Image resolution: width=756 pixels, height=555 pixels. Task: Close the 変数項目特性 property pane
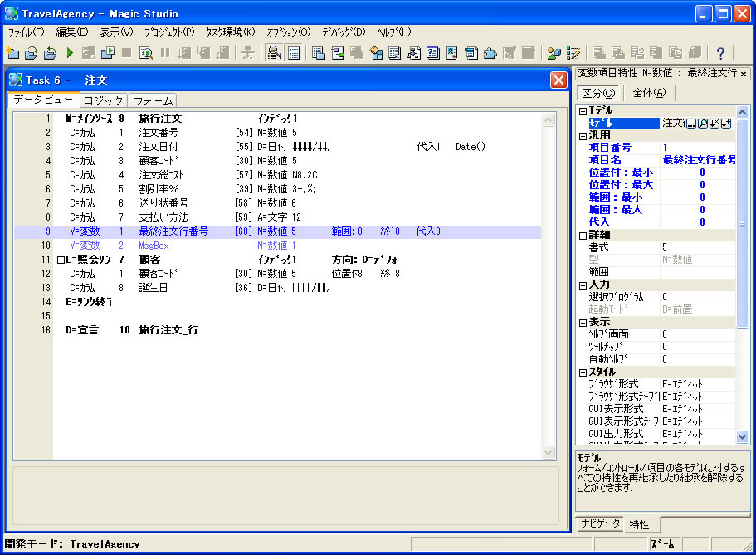pos(744,74)
